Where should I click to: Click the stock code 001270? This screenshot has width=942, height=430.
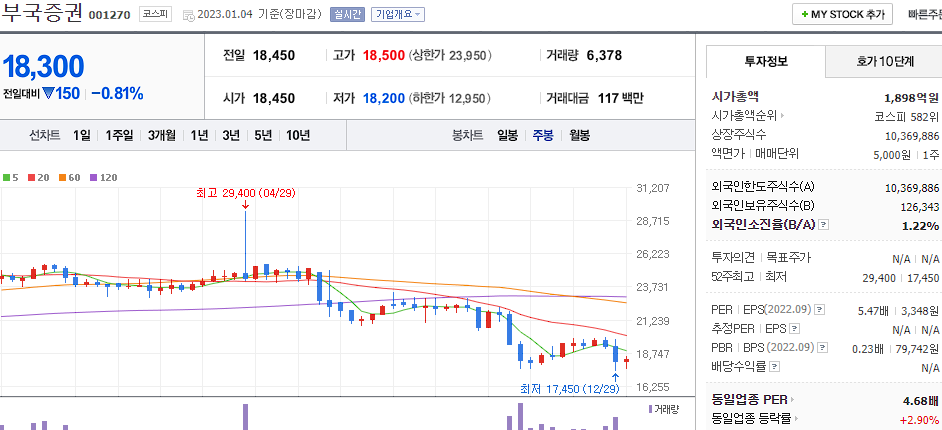(x=109, y=15)
